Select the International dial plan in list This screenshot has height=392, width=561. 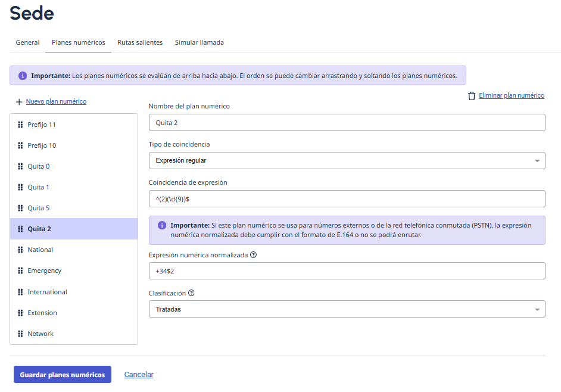pyautogui.click(x=48, y=292)
